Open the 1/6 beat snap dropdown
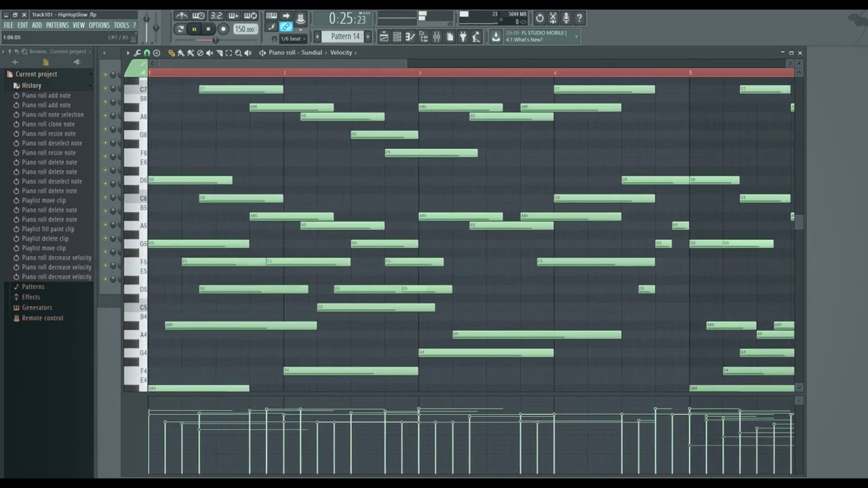 click(292, 39)
